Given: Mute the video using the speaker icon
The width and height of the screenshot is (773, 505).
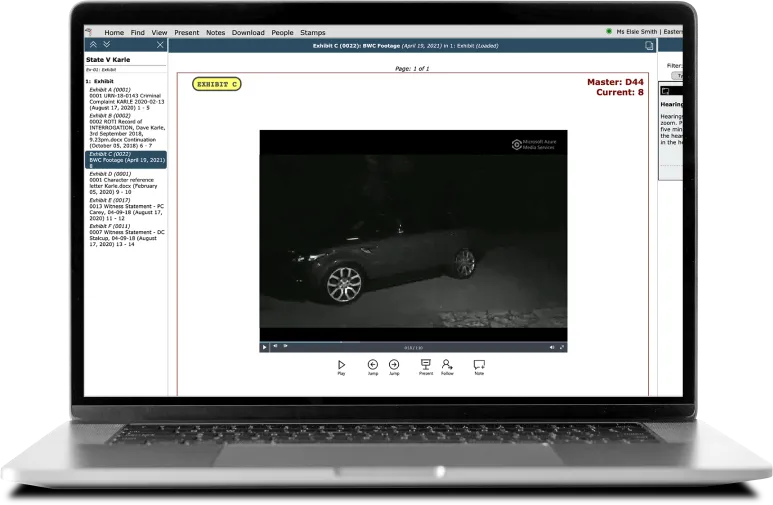Looking at the screenshot, I should click(551, 347).
